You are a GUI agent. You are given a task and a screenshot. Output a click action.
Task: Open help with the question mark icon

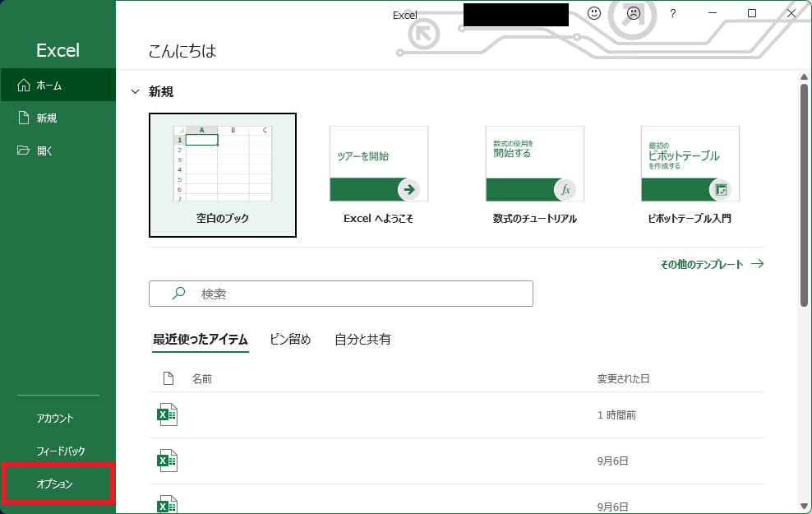[672, 14]
